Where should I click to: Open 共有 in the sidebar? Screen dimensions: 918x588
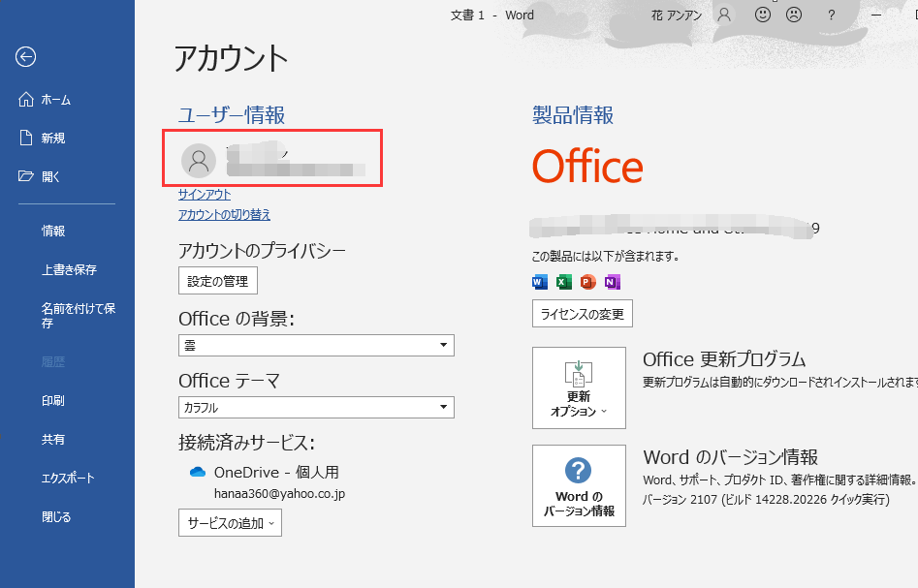click(x=53, y=440)
